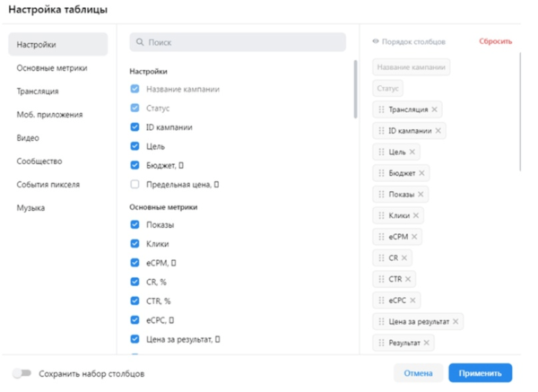This screenshot has height=392, width=538.
Task: Remove the Бюджет column with X
Action: coord(422,173)
